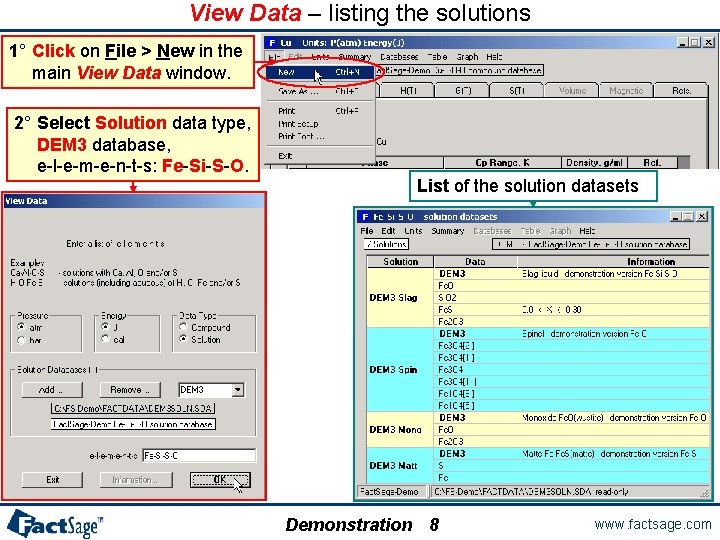Screen dimensions: 720x540
Task: Confirm with the OK button
Action: pyautogui.click(x=220, y=480)
